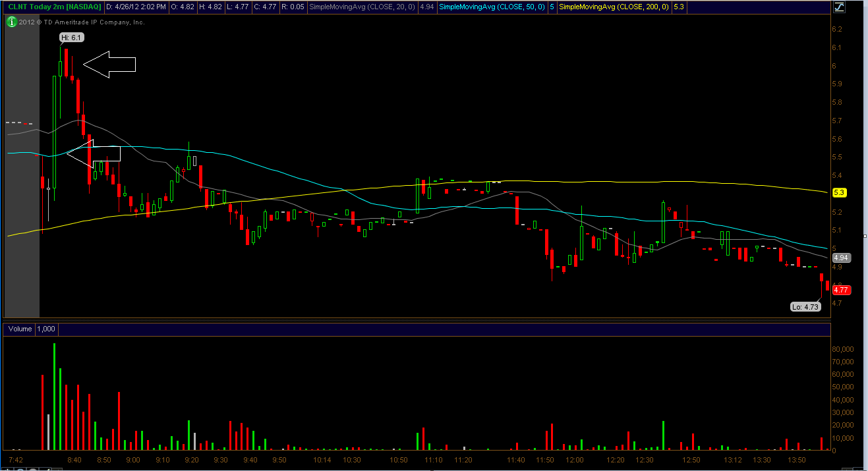Click the Volume study label
The width and height of the screenshot is (868, 471).
click(x=20, y=329)
